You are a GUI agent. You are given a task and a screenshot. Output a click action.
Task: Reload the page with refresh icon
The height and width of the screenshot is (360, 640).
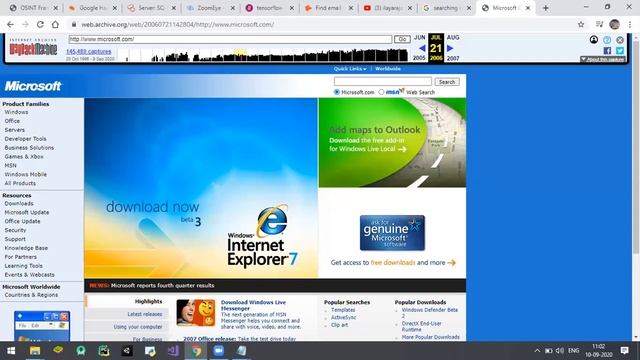(x=40, y=24)
